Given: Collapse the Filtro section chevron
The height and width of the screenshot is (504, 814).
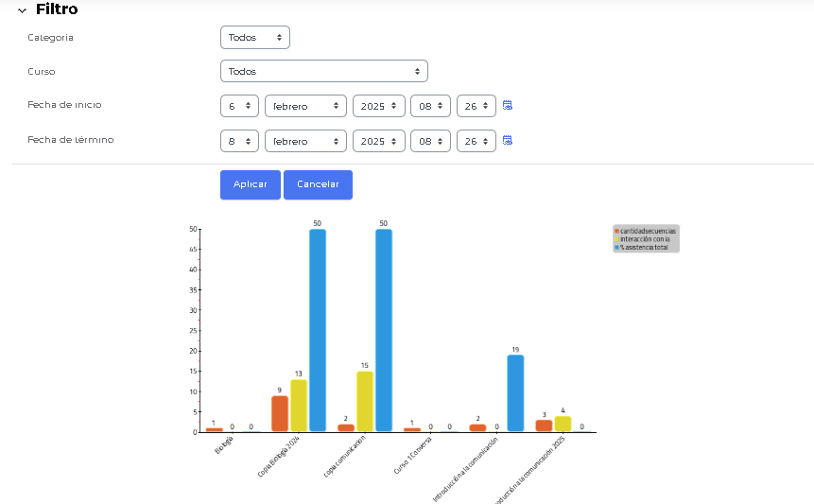Looking at the screenshot, I should 22,9.
